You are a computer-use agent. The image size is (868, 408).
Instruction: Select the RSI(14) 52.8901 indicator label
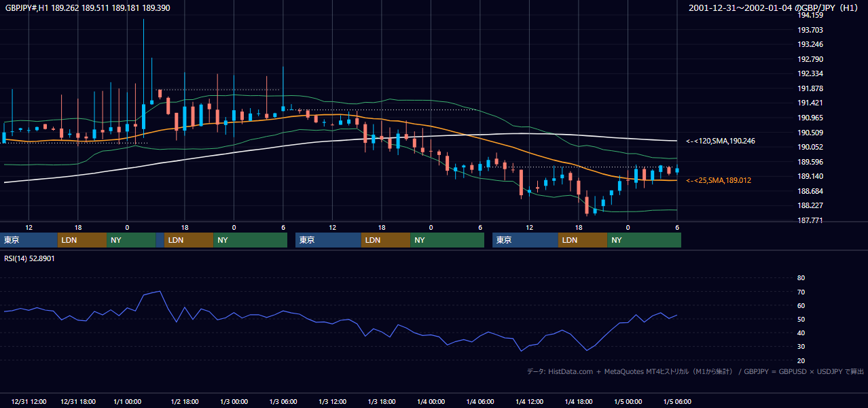click(30, 258)
